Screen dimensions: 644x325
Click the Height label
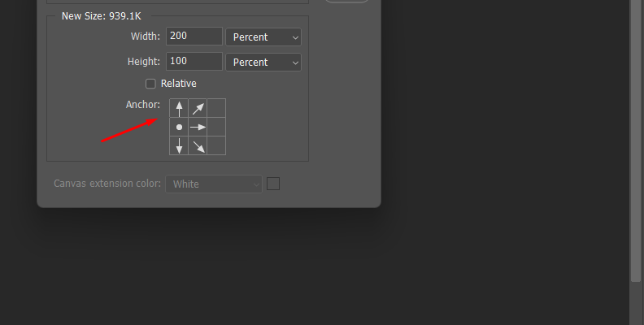(x=144, y=61)
